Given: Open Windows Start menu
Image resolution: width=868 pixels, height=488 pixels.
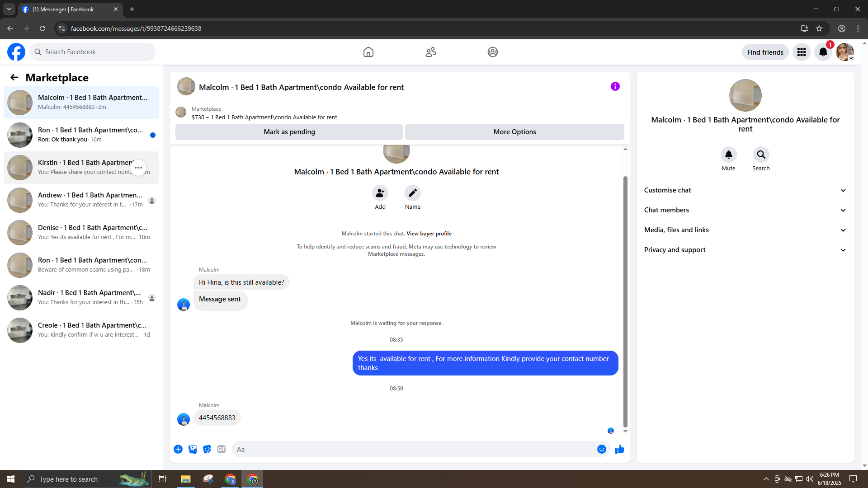Looking at the screenshot, I should pyautogui.click(x=11, y=479).
